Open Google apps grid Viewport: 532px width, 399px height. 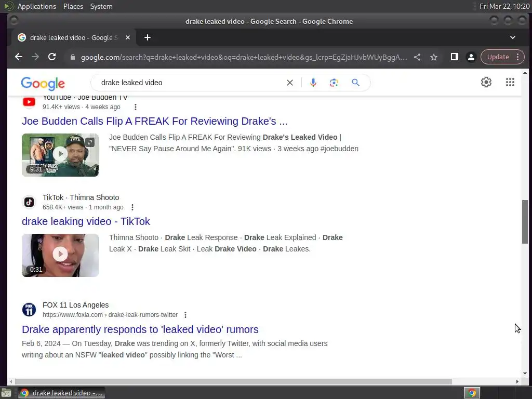510,82
